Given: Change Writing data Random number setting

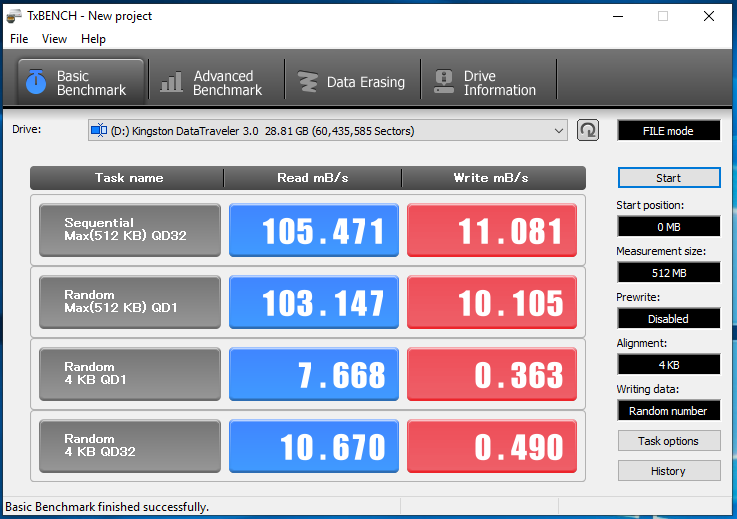Looking at the screenshot, I should (x=668, y=411).
